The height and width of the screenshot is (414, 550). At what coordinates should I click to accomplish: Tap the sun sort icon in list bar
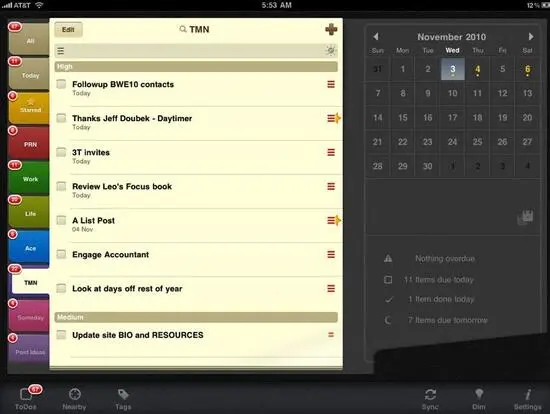tap(330, 51)
